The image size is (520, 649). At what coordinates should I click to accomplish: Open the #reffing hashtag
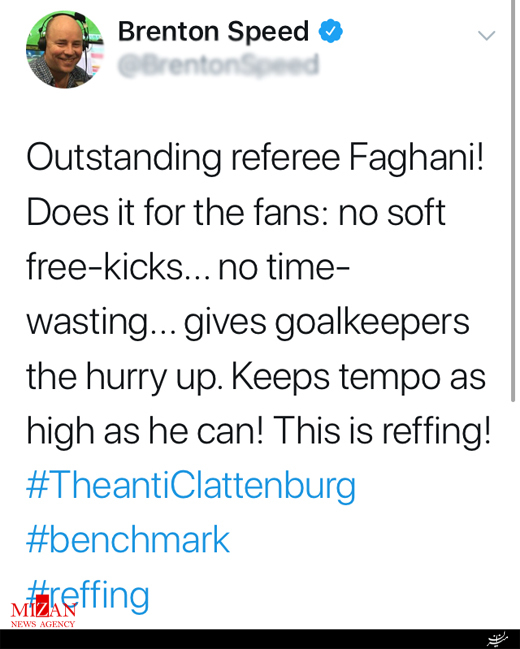pos(87,594)
